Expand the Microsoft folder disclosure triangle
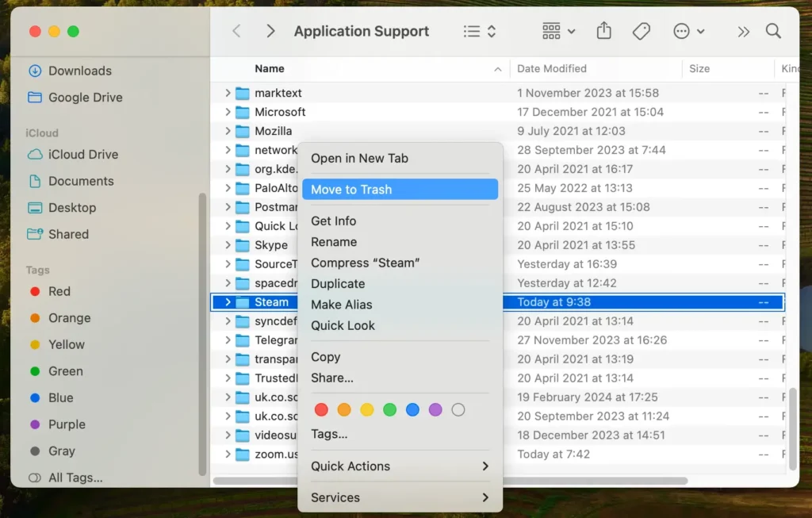This screenshot has width=812, height=518. click(229, 113)
